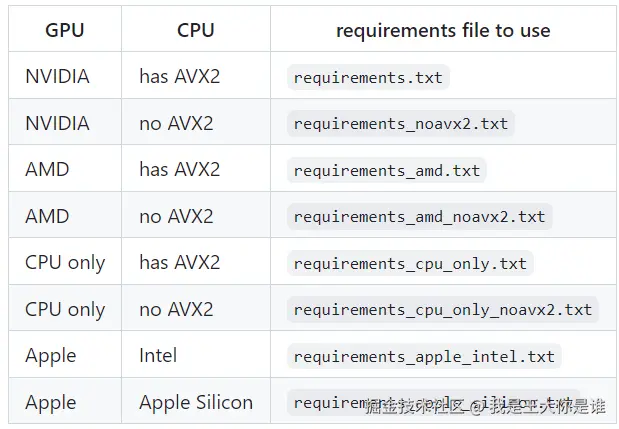
Task: Click NVIDIA in the requirements.txt row
Action: (x=57, y=77)
